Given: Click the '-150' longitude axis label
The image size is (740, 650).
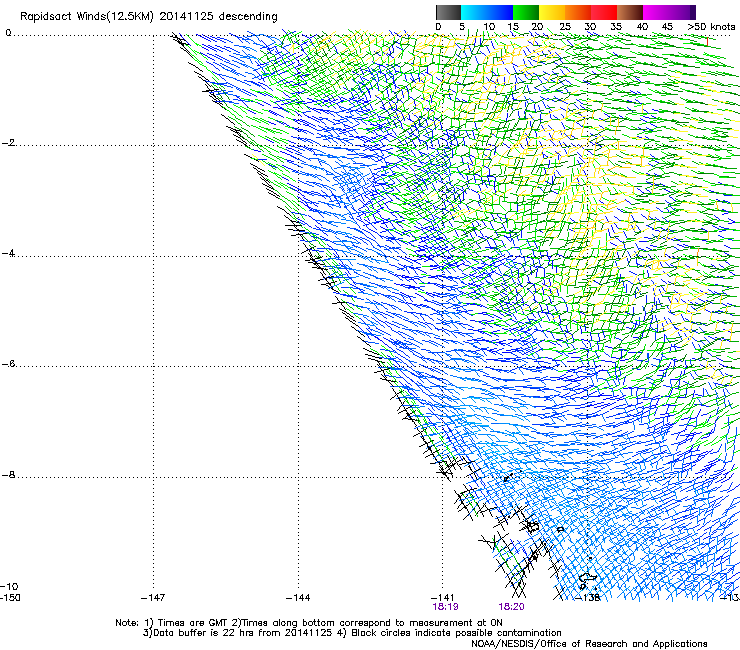Looking at the screenshot, I should 10,598.
